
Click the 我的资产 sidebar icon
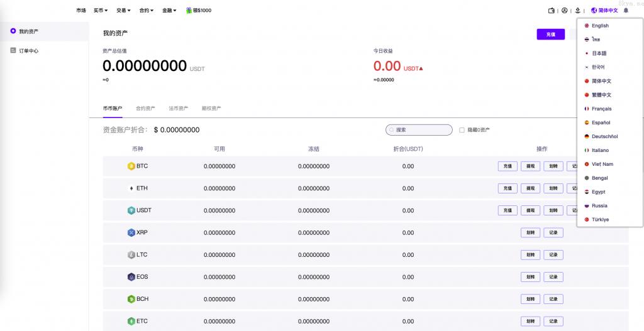[13, 31]
